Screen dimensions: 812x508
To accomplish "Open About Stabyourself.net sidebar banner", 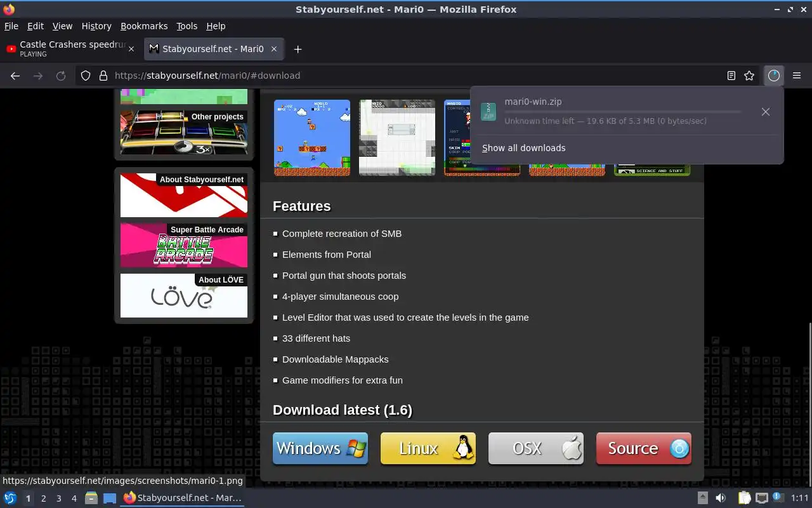I will [x=184, y=195].
